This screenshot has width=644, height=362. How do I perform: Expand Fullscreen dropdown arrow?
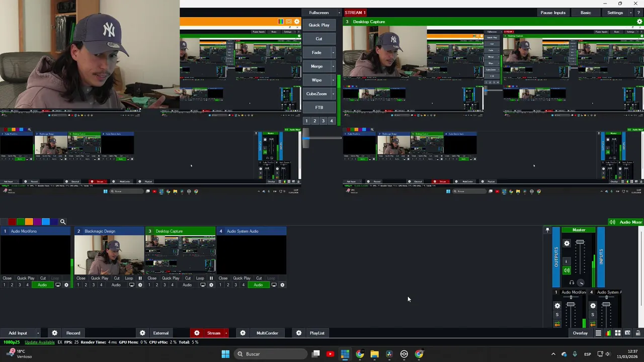tap(339, 13)
